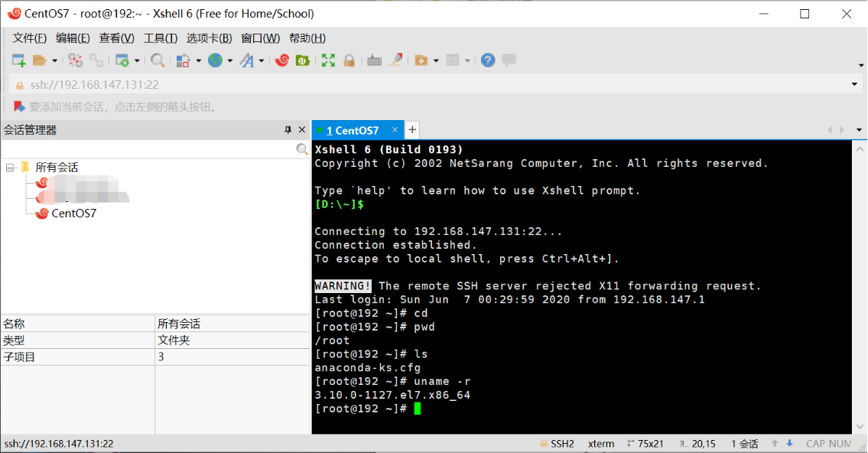Click the globe encoding icon
Viewport: 868px width, 453px height.
pyautogui.click(x=216, y=60)
